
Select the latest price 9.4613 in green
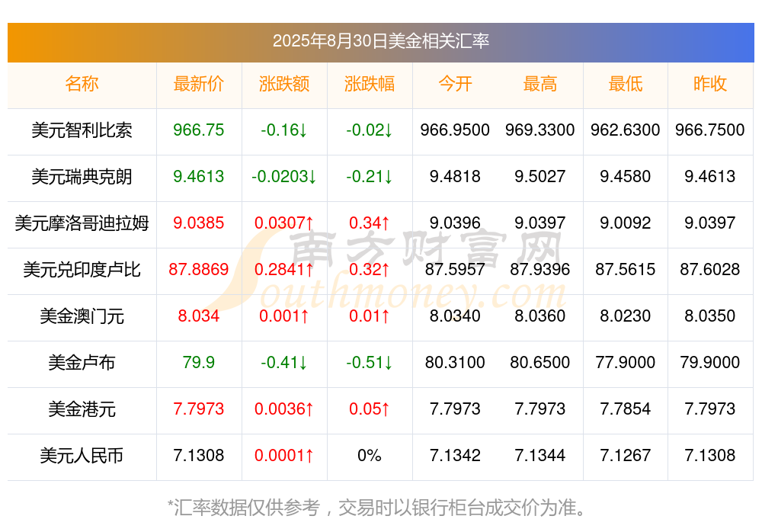[198, 177]
